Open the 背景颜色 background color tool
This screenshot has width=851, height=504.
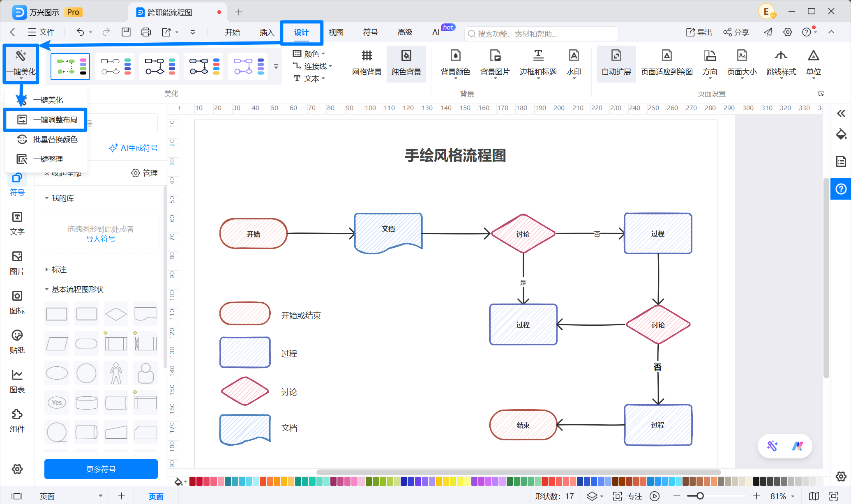[455, 64]
